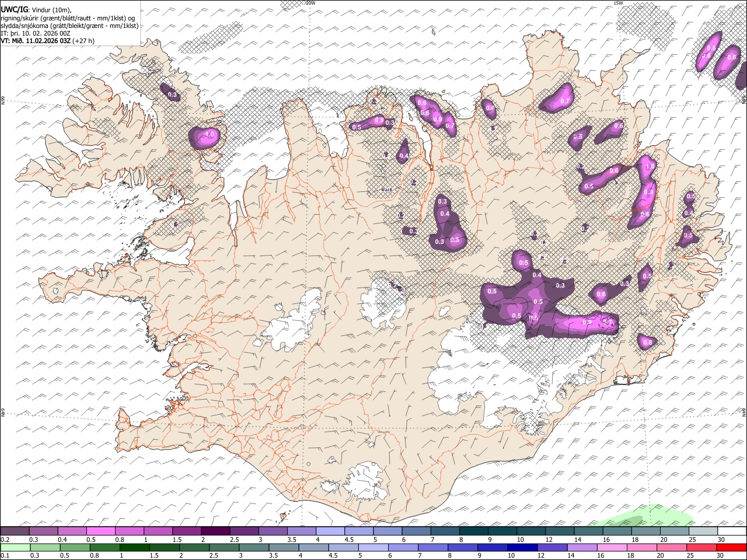This screenshot has width=747, height=560.
Task: Click the 'IT: þri. 10. 02. 2026 00Z' line
Action: (x=36, y=33)
